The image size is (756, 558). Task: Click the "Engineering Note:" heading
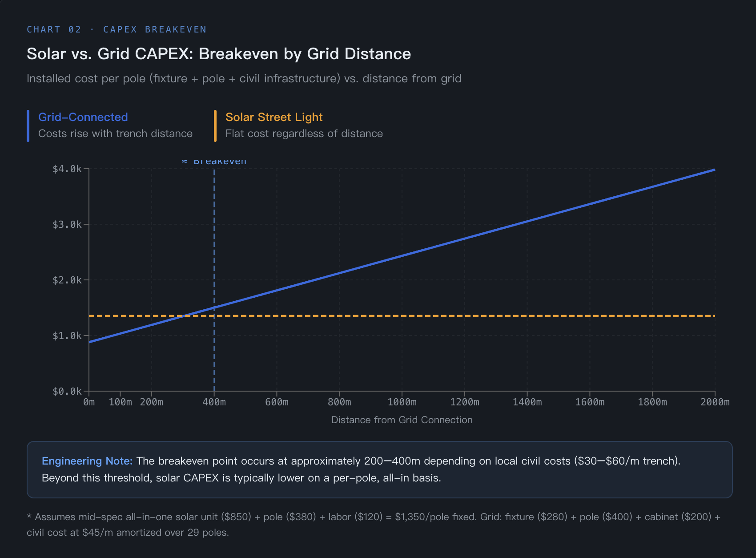pos(87,461)
